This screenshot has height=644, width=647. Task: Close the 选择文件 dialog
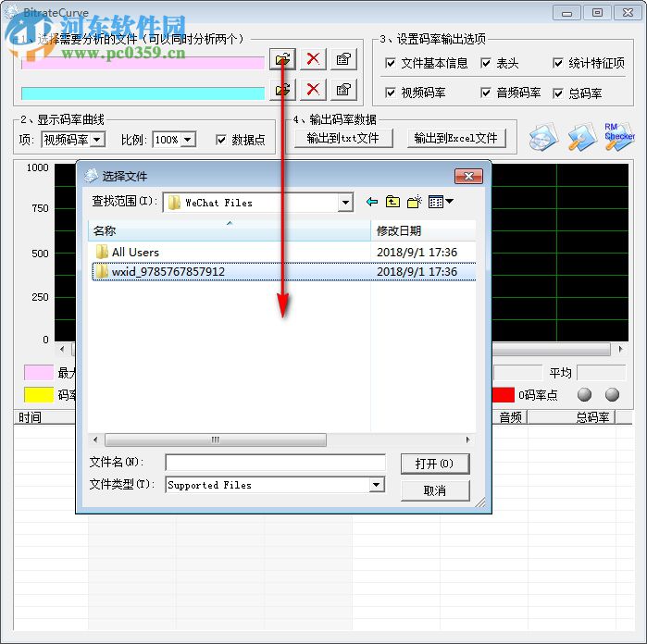pyautogui.click(x=468, y=176)
